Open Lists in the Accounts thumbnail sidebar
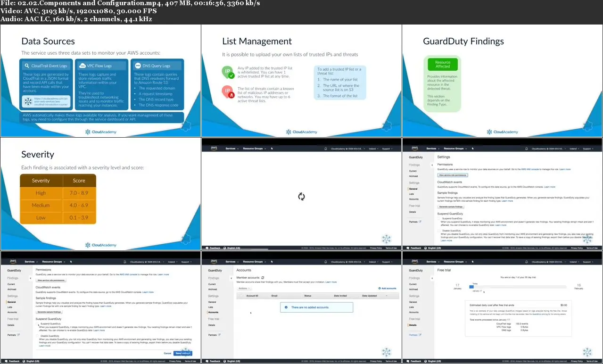 [x=211, y=307]
